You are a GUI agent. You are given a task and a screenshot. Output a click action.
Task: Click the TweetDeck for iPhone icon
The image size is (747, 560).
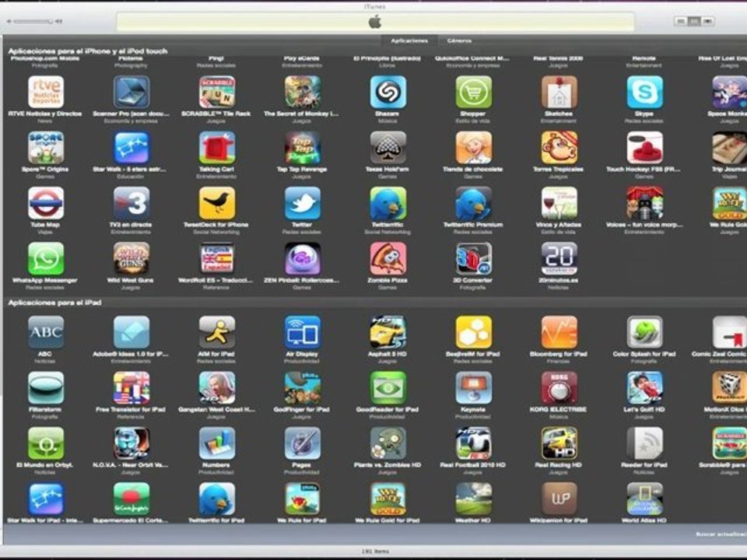217,203
